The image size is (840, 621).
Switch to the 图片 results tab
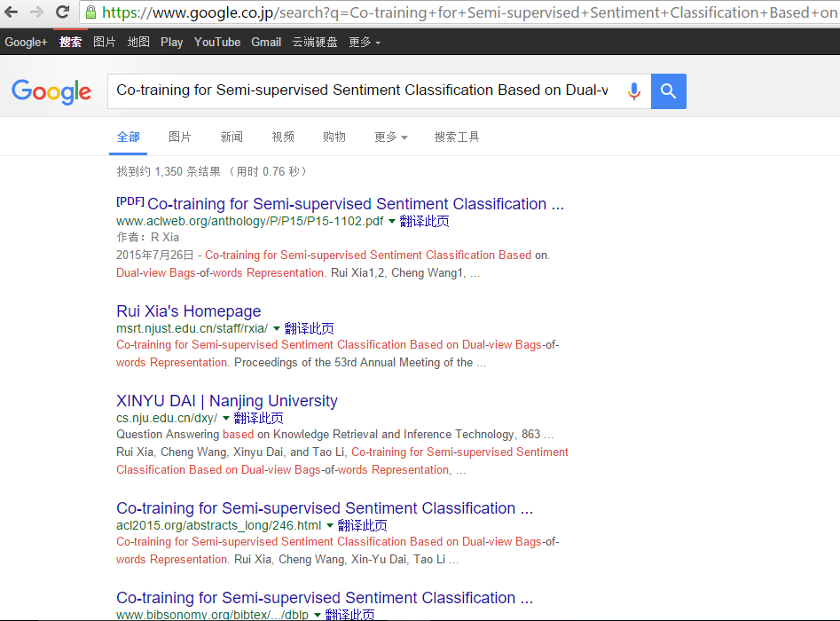point(179,138)
